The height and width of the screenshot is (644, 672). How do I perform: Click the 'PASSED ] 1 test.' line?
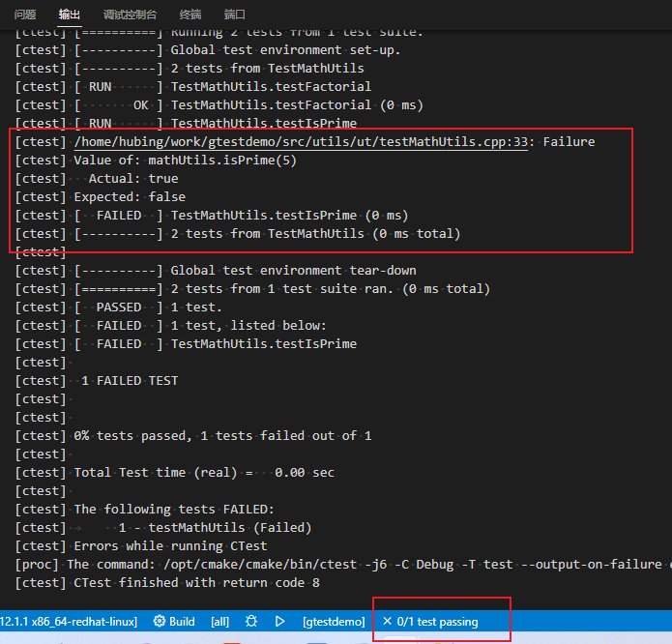[118, 307]
